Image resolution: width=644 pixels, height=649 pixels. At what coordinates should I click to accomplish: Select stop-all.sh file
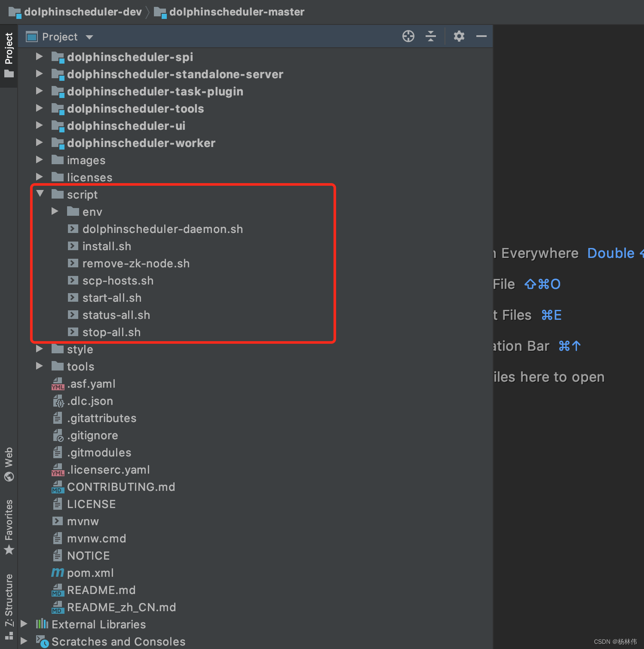[111, 332]
